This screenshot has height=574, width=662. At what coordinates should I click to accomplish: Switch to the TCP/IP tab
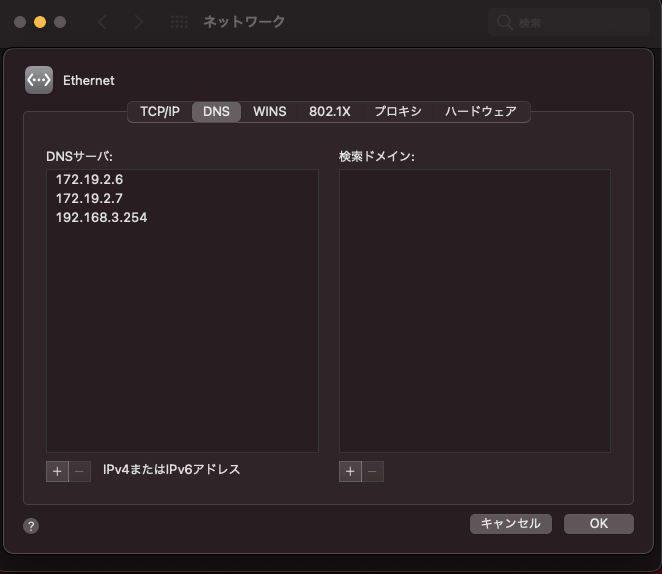click(x=160, y=111)
